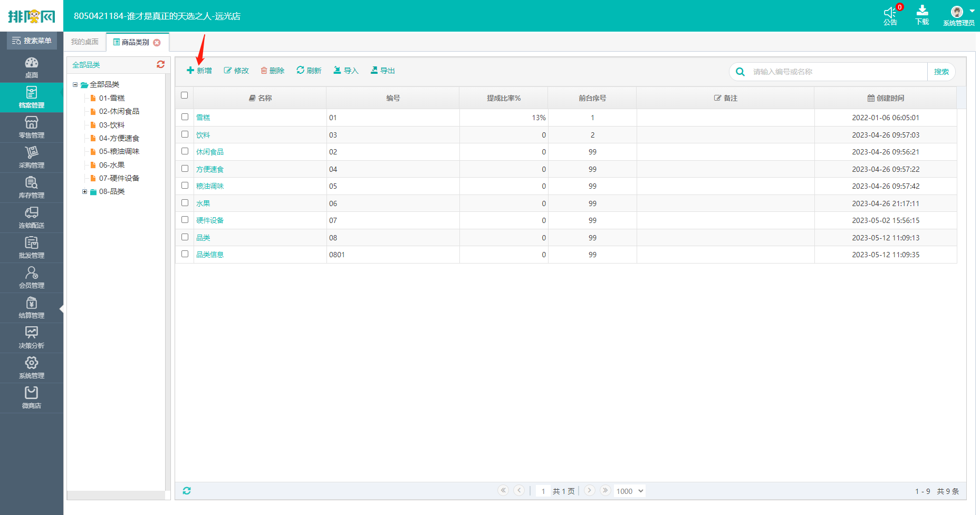
Task: Click the search magnifier icon
Action: click(x=741, y=72)
